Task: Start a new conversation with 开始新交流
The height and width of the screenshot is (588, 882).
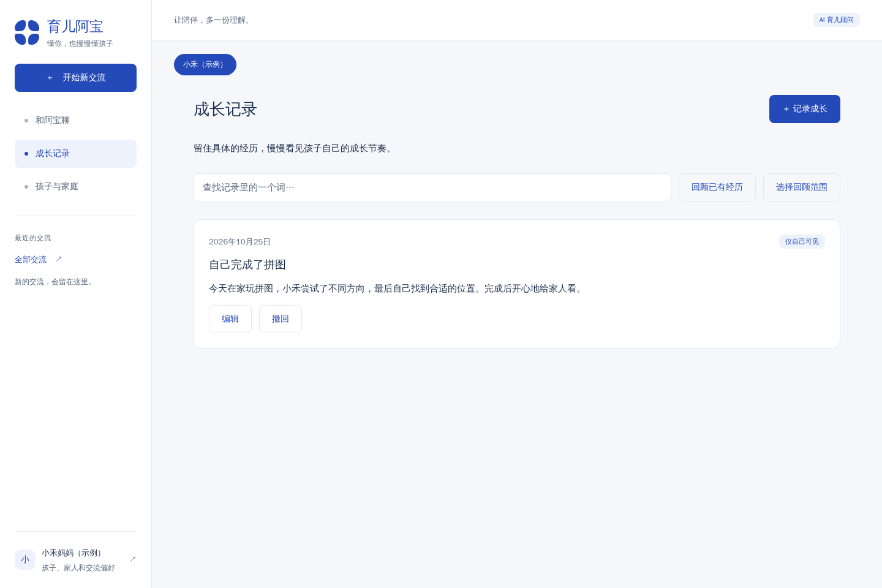Action: coord(75,78)
